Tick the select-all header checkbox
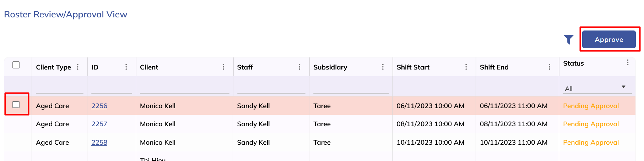Image resolution: width=644 pixels, height=161 pixels. click(16, 65)
